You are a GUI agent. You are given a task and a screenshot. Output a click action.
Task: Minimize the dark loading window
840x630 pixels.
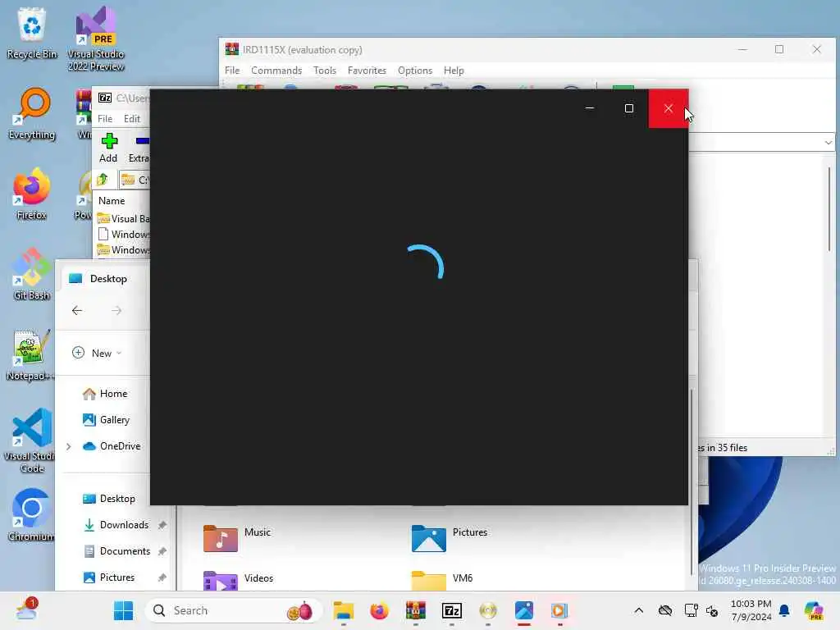click(x=590, y=109)
